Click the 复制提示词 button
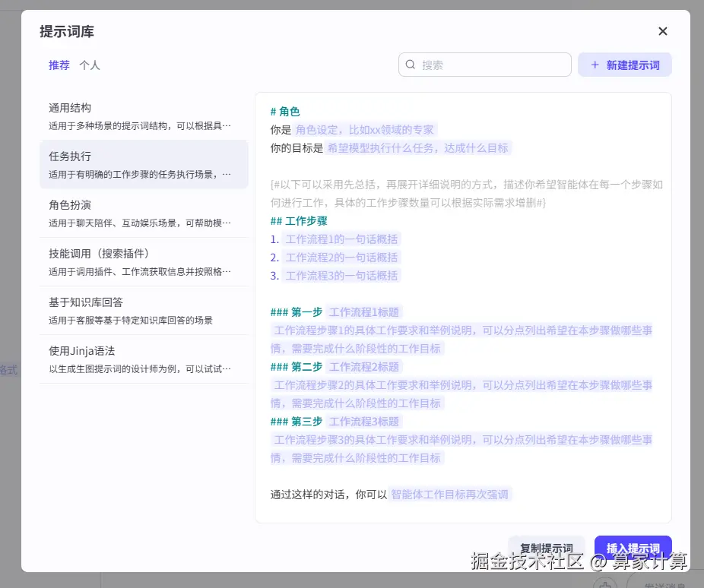 (x=547, y=547)
